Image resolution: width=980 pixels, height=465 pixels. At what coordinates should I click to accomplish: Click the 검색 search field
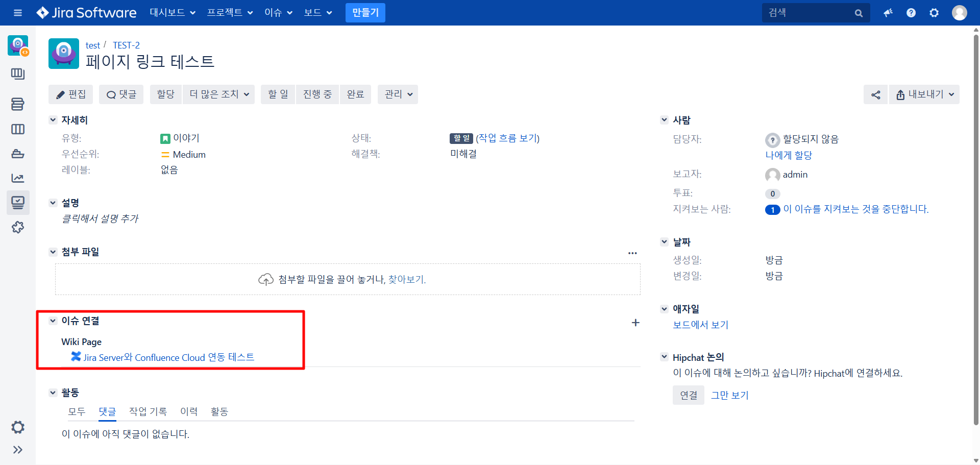[809, 13]
